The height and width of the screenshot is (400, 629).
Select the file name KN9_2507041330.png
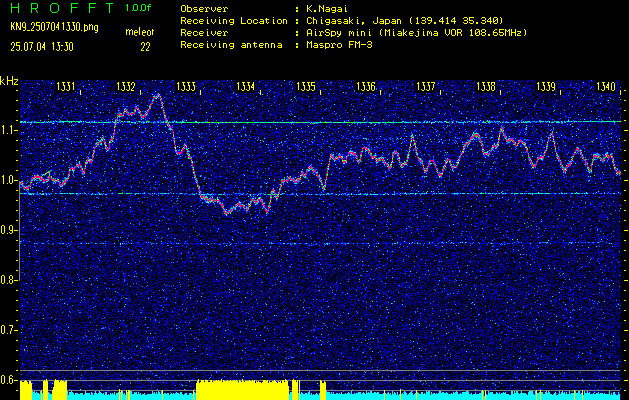pos(54,27)
